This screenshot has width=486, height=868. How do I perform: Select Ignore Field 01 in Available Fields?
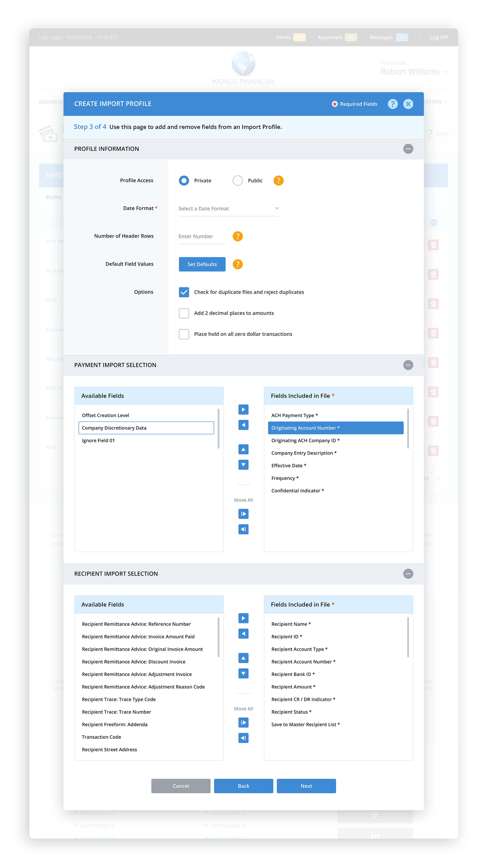(98, 440)
